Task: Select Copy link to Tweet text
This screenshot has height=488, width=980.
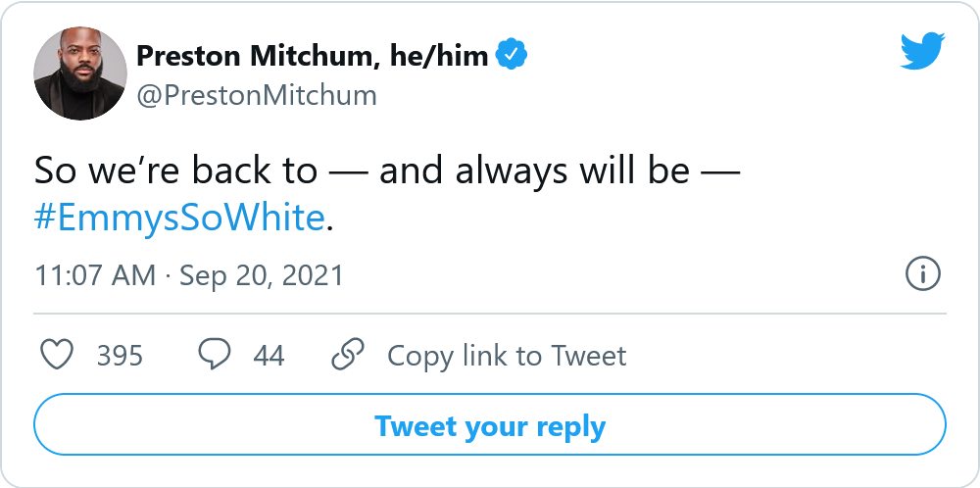Action: pyautogui.click(x=507, y=355)
